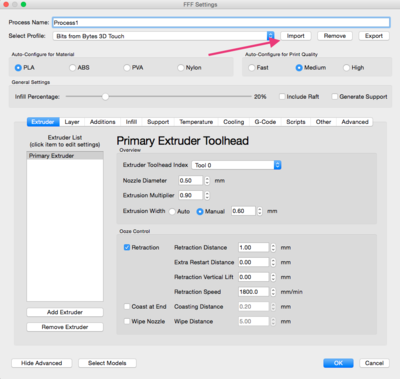This screenshot has width=400, height=379.
Task: Click the Hide Advanced button
Action: 42,363
